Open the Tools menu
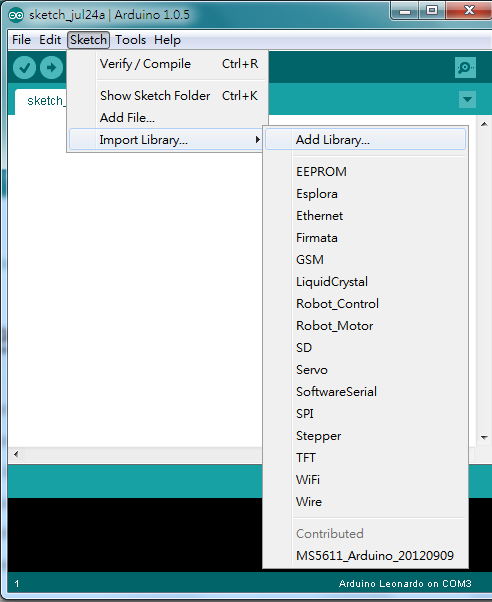492x602 pixels. pyautogui.click(x=131, y=40)
